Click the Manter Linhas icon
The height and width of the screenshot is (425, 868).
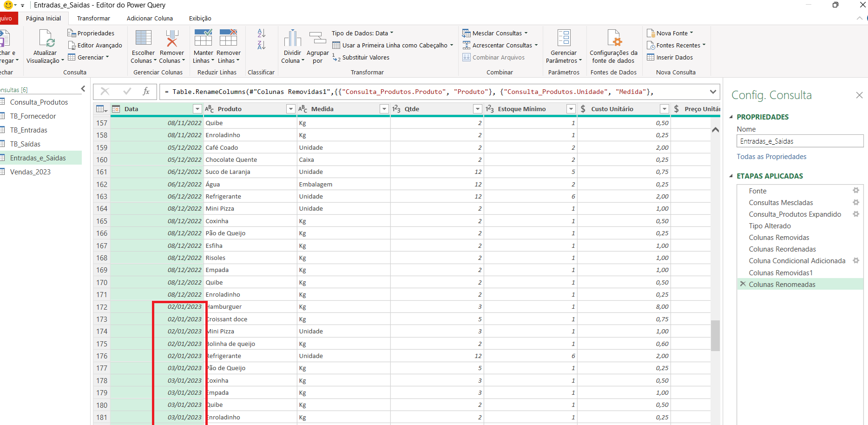(x=203, y=38)
